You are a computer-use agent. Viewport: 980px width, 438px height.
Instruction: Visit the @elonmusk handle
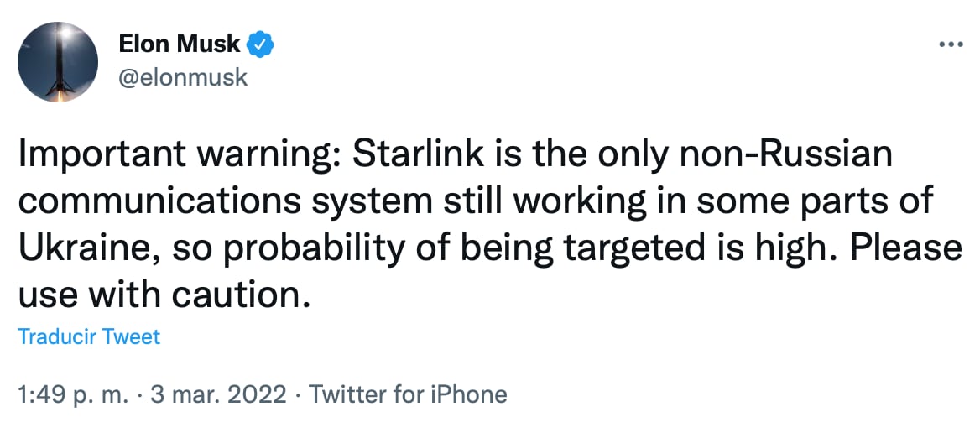(184, 77)
